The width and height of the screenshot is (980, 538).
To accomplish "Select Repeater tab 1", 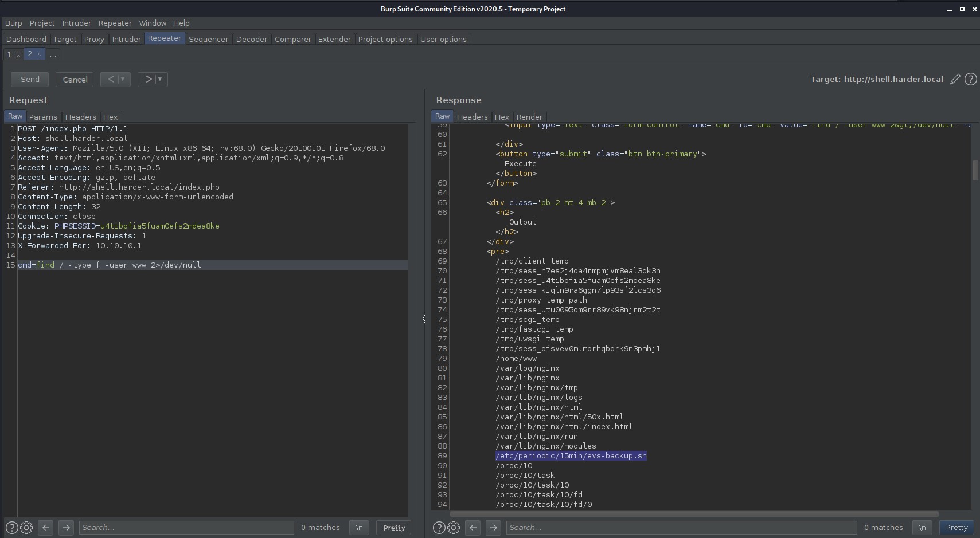I will point(9,55).
